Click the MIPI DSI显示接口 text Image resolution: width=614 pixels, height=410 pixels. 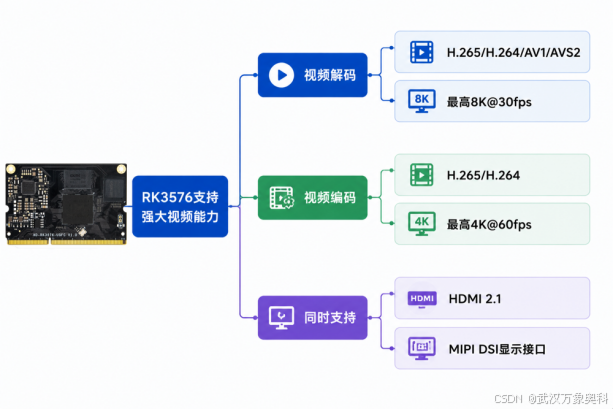click(497, 349)
